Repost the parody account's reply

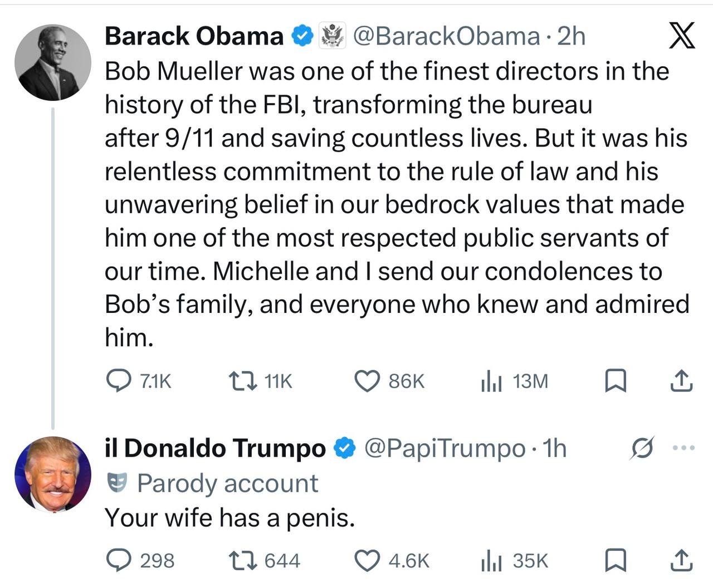pos(243,561)
